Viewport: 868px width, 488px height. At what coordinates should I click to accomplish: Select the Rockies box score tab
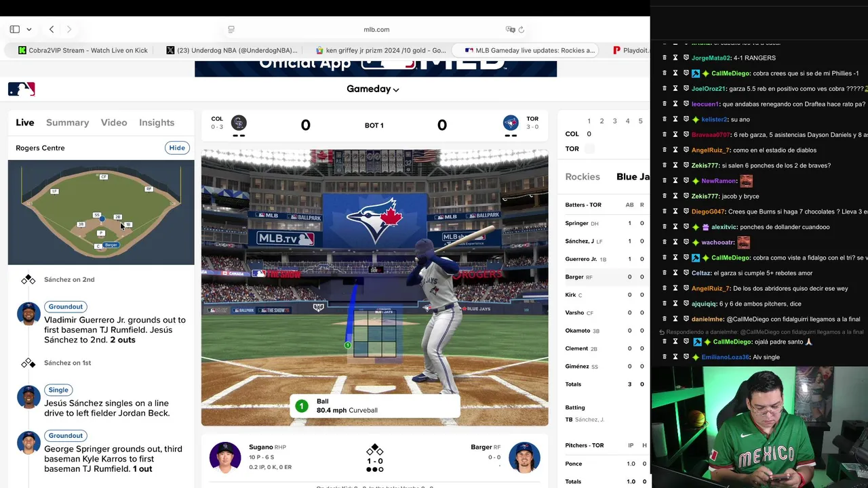[583, 177]
